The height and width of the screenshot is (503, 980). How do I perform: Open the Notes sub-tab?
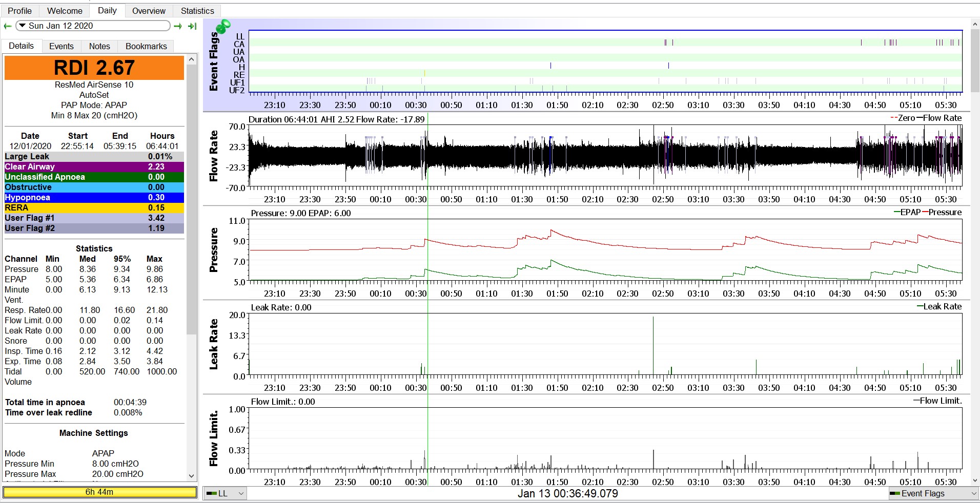(99, 46)
